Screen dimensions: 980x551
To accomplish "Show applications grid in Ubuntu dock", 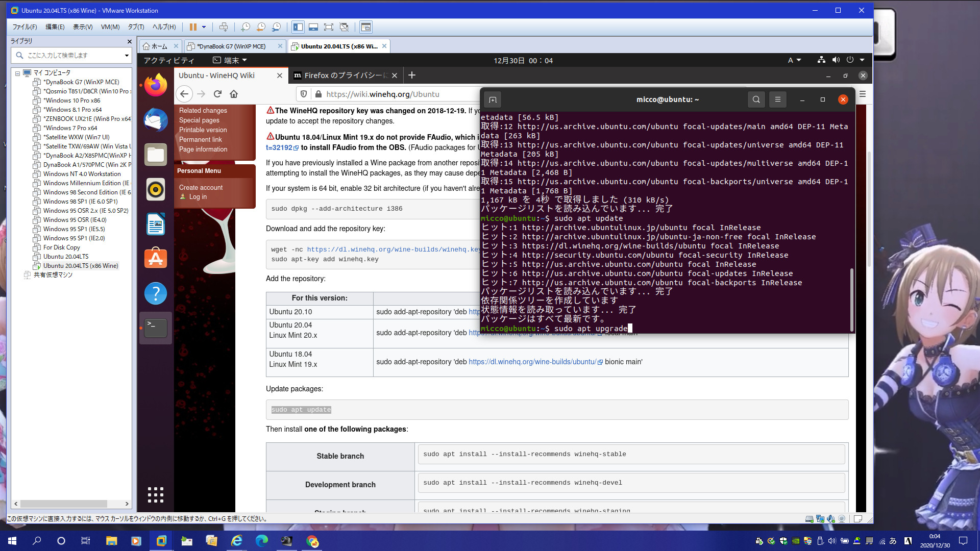I will tap(156, 494).
